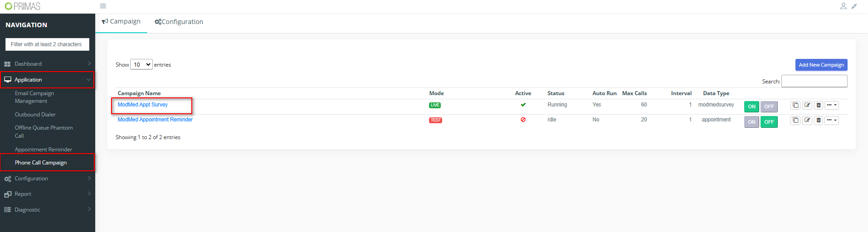Screen dimensions: 868x232
Task: Turn ON the ModMed Appointment Reminder campaign
Action: click(751, 122)
